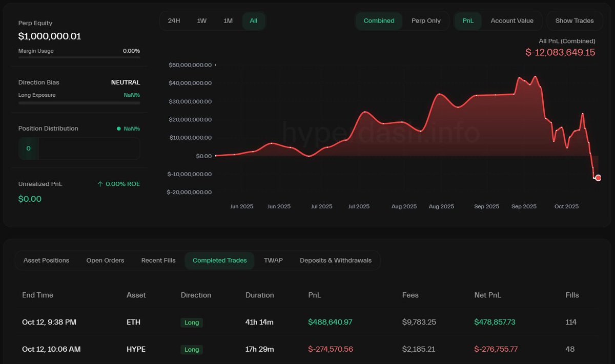Select the 24H time range
Screen dimensions: 615x364
click(x=174, y=21)
